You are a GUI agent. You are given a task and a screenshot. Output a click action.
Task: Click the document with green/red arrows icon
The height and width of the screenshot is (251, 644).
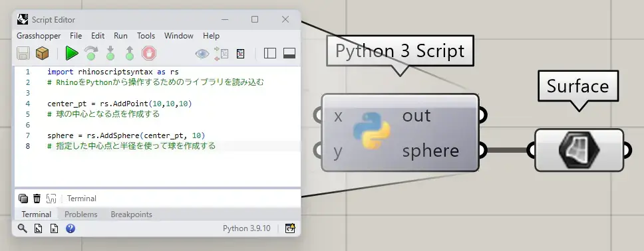click(x=222, y=54)
